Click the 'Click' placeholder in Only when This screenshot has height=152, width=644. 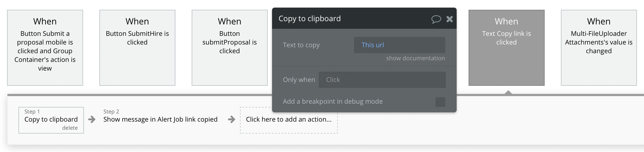pos(333,80)
